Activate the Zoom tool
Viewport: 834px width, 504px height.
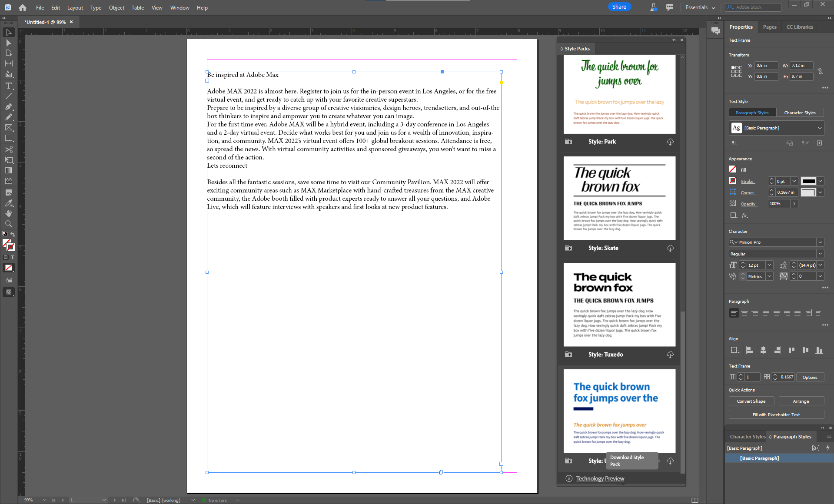(x=9, y=224)
